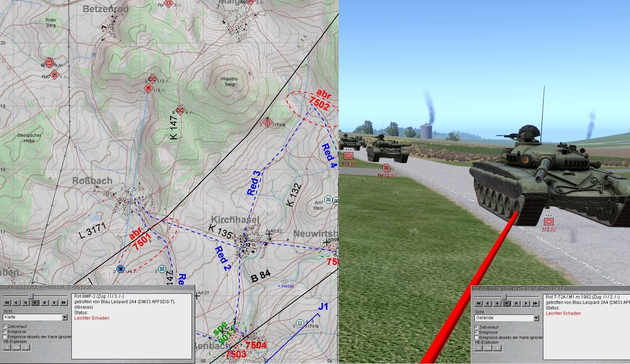Open the Sicht dropdown showing Karte
The height and width of the screenshot is (364, 630).
point(64,317)
